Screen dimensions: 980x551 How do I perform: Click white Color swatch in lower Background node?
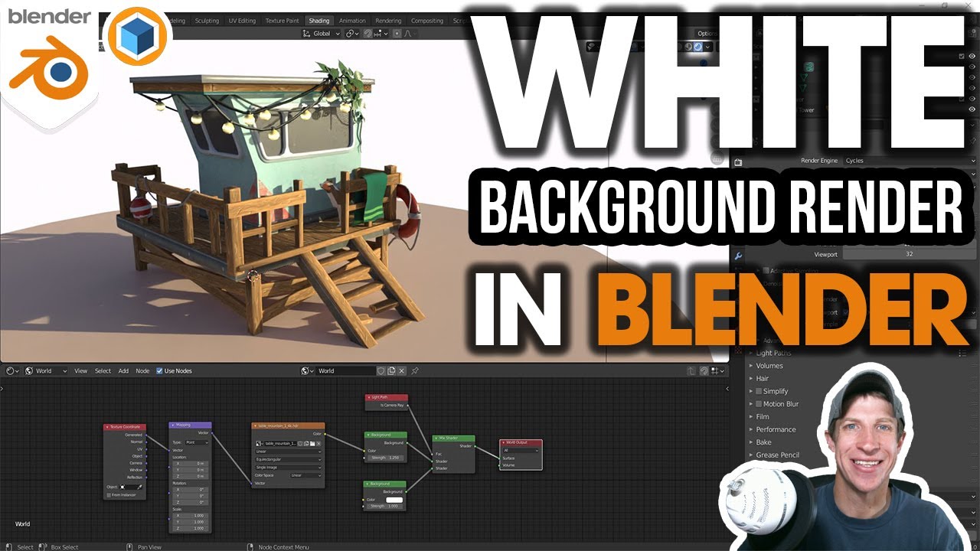point(395,499)
